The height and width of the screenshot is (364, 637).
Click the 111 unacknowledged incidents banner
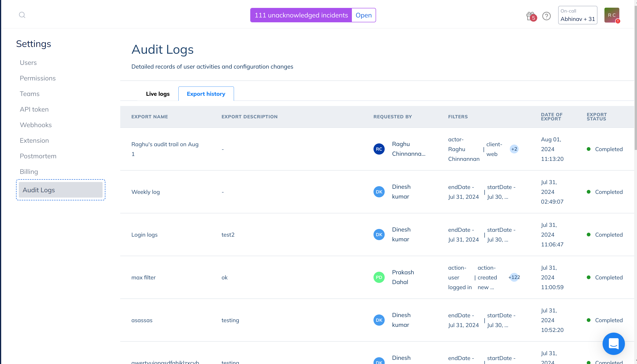click(301, 15)
